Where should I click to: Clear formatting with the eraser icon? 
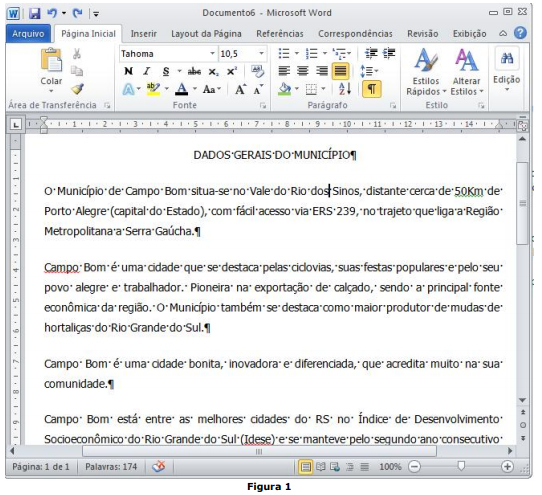click(258, 71)
